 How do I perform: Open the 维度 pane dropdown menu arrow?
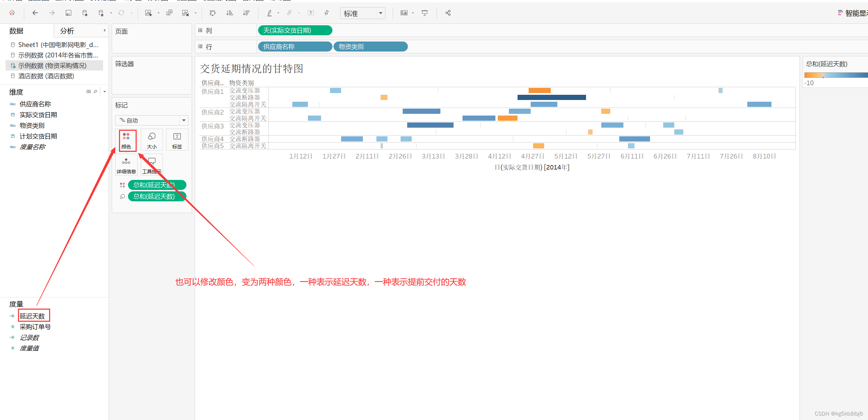coord(104,92)
